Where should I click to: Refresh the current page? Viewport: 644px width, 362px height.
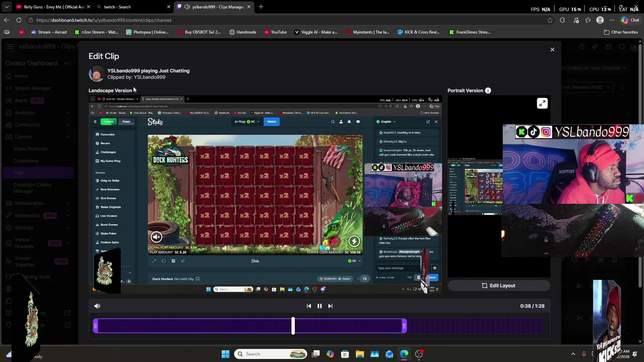point(19,20)
